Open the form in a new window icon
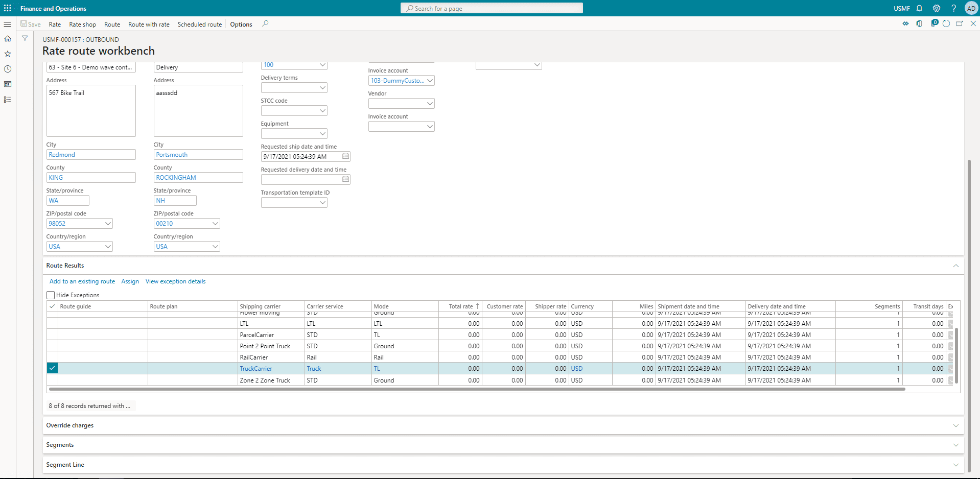Viewport: 980px width, 479px height. pyautogui.click(x=960, y=23)
